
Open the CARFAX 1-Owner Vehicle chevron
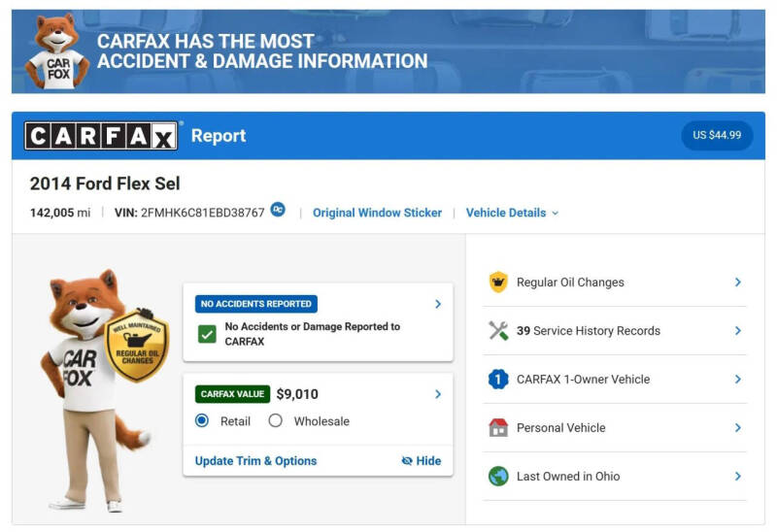pyautogui.click(x=738, y=380)
